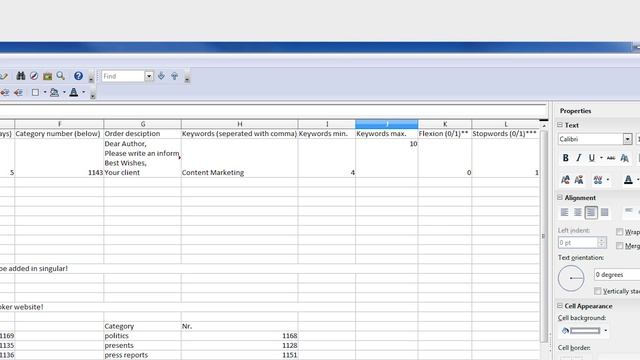Click the text orientation dial
The height and width of the screenshot is (360, 640).
tap(571, 278)
